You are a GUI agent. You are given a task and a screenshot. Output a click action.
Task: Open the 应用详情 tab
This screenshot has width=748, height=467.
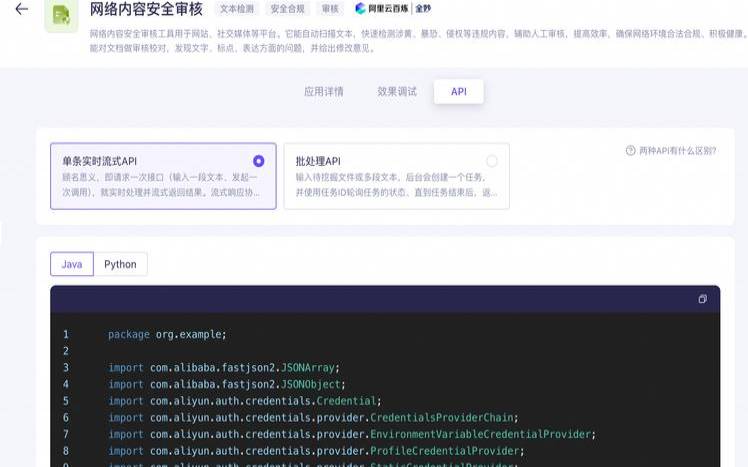(324, 92)
